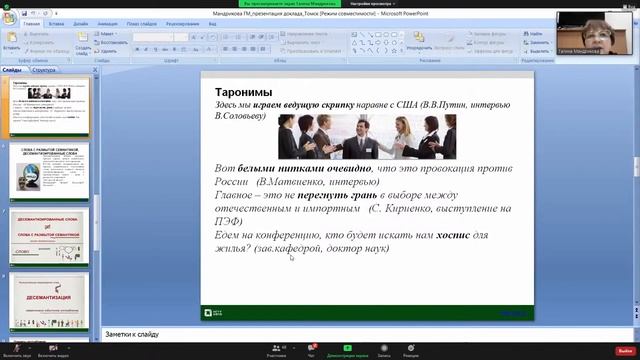The height and width of the screenshot is (360, 640).
Task: Click the speaker video thumbnail
Action: (x=594, y=33)
